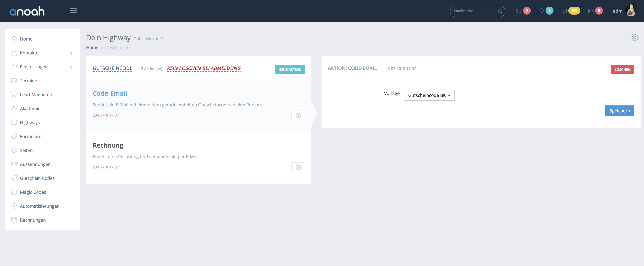
Task: Click the search magnifier icon
Action: pos(500,11)
